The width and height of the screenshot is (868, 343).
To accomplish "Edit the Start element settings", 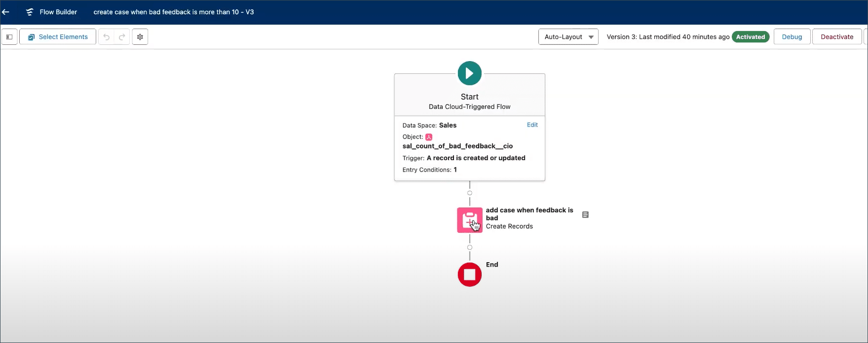I will (532, 125).
